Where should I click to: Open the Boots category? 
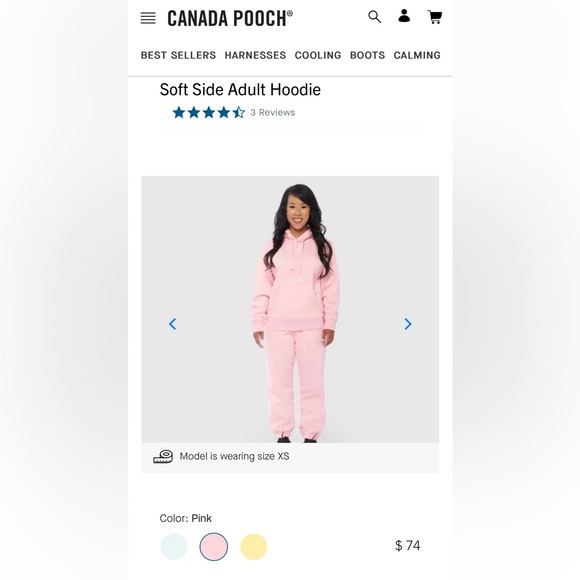pyautogui.click(x=367, y=55)
